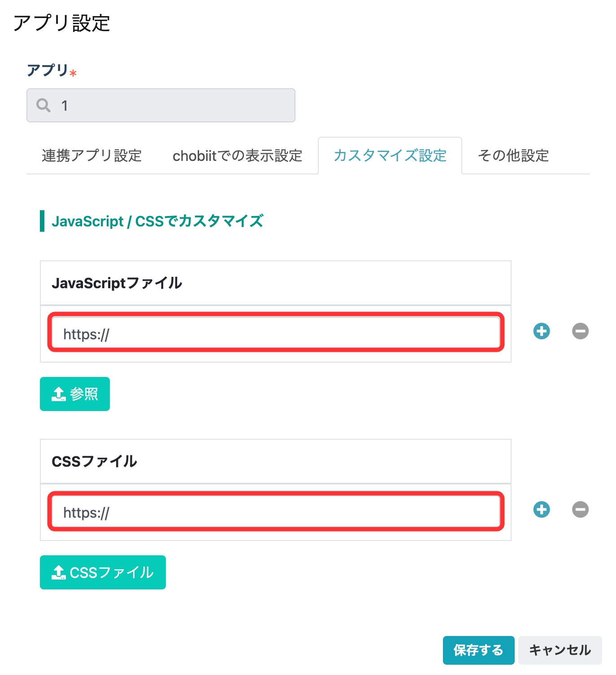Go to the その他設定 tab
The width and height of the screenshot is (616, 675).
coord(513,156)
